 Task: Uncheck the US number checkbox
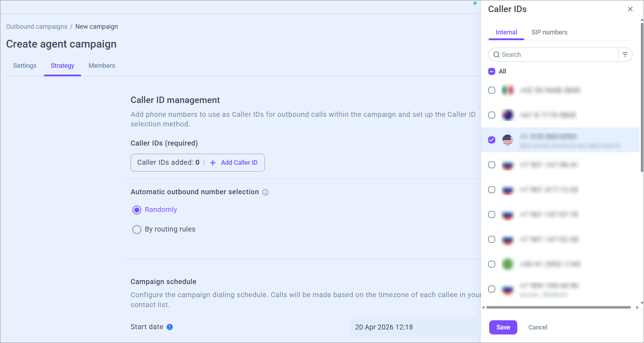click(492, 140)
